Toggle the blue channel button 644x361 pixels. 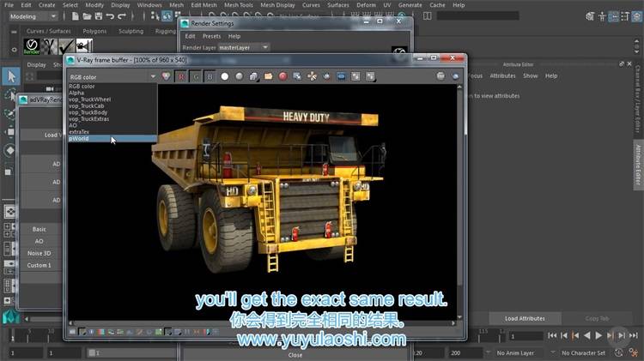coord(209,76)
